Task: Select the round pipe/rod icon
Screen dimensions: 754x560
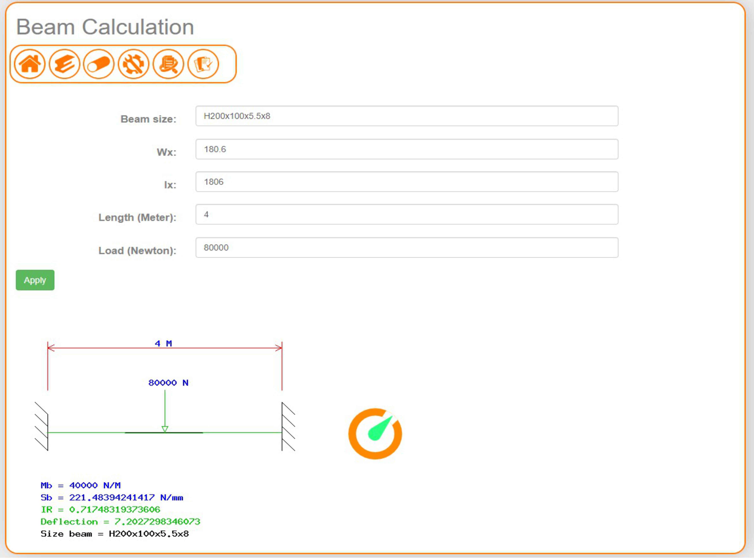Action: pyautogui.click(x=99, y=64)
